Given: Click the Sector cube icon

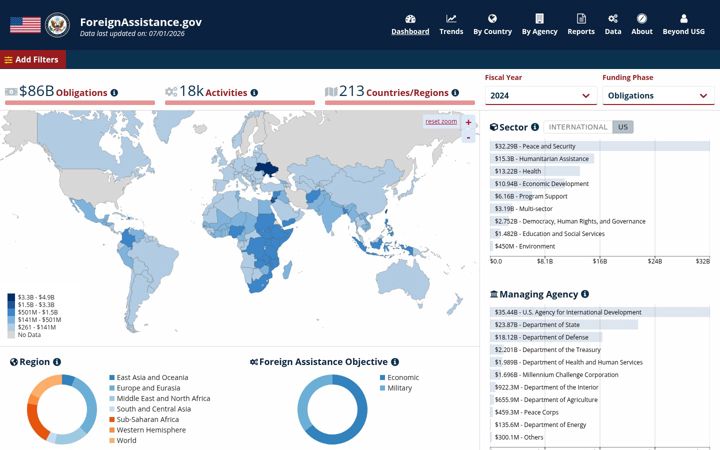Looking at the screenshot, I should pos(494,127).
